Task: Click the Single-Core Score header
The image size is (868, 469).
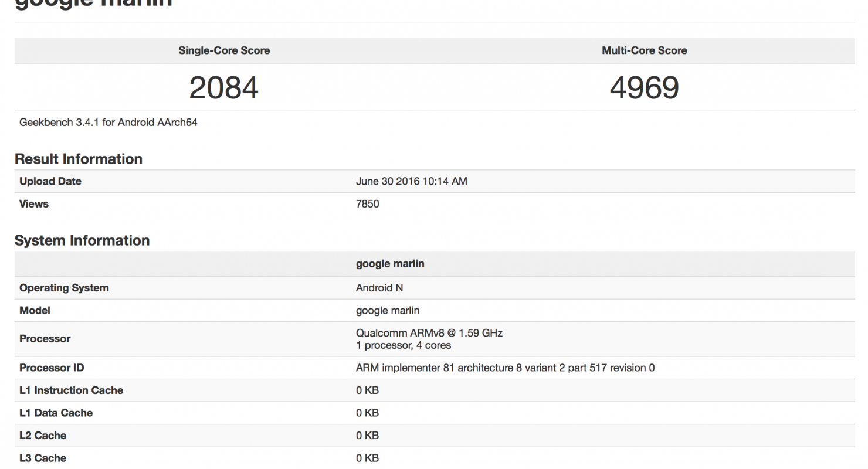Action: [224, 50]
